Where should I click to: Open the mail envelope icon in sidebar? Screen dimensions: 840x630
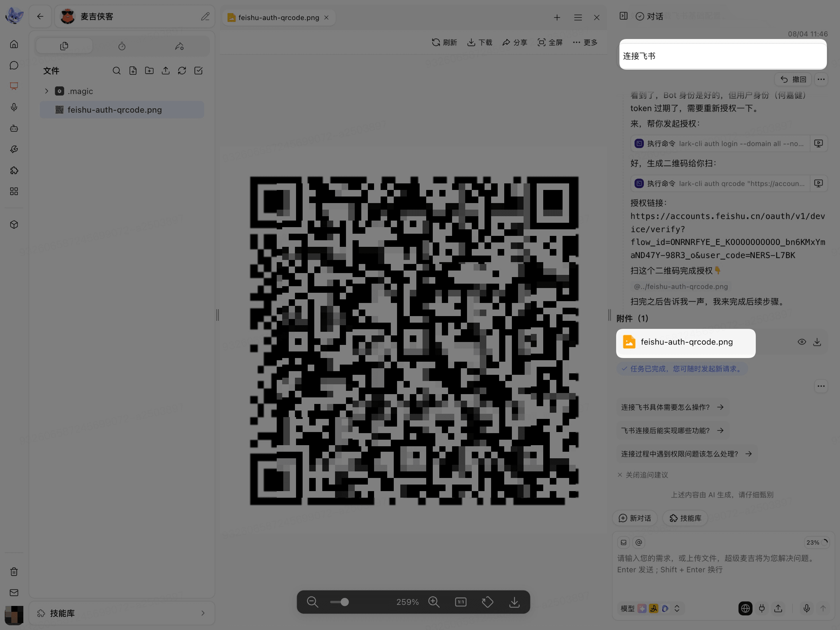tap(14, 592)
